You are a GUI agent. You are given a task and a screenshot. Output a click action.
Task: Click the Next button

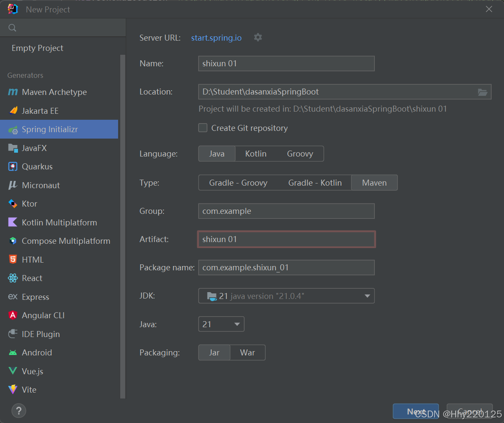point(415,411)
